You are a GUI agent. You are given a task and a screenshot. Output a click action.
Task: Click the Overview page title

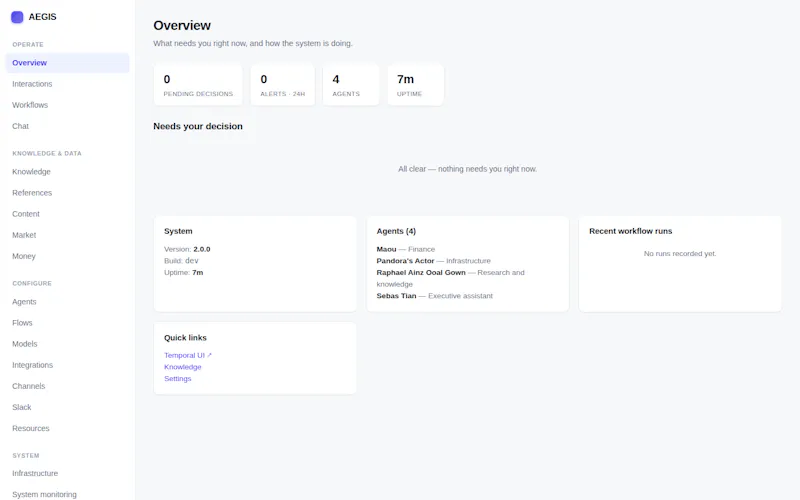[x=182, y=26]
